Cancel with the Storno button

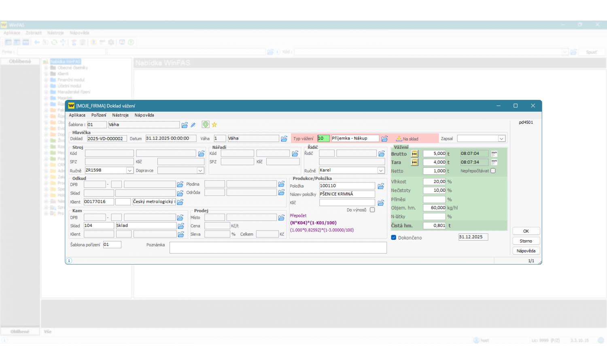point(526,241)
